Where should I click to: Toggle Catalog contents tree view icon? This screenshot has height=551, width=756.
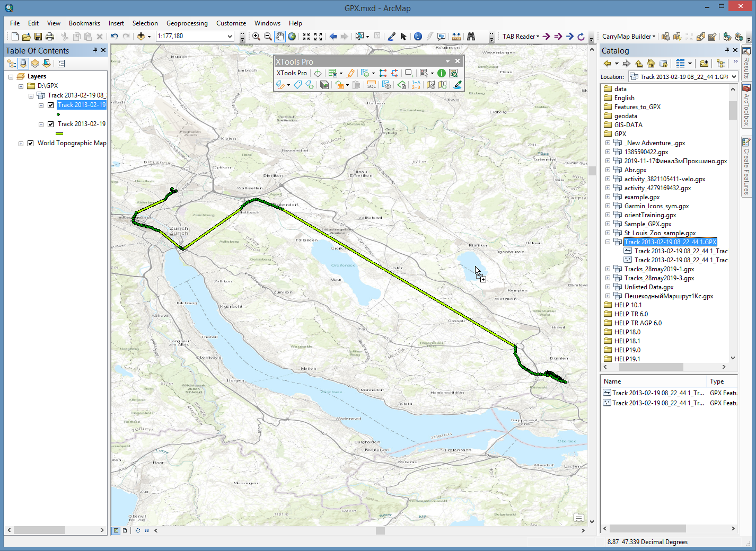pos(720,64)
